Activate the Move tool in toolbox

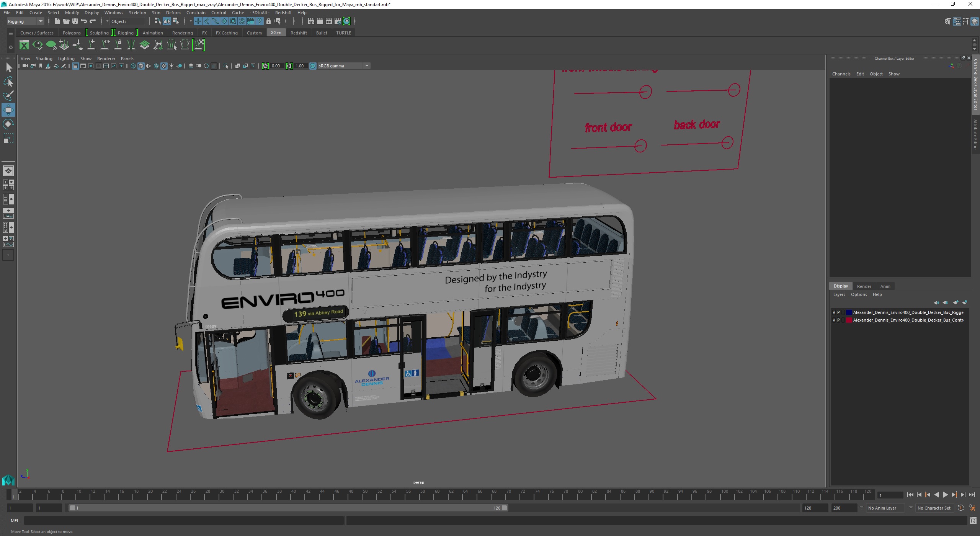click(8, 110)
